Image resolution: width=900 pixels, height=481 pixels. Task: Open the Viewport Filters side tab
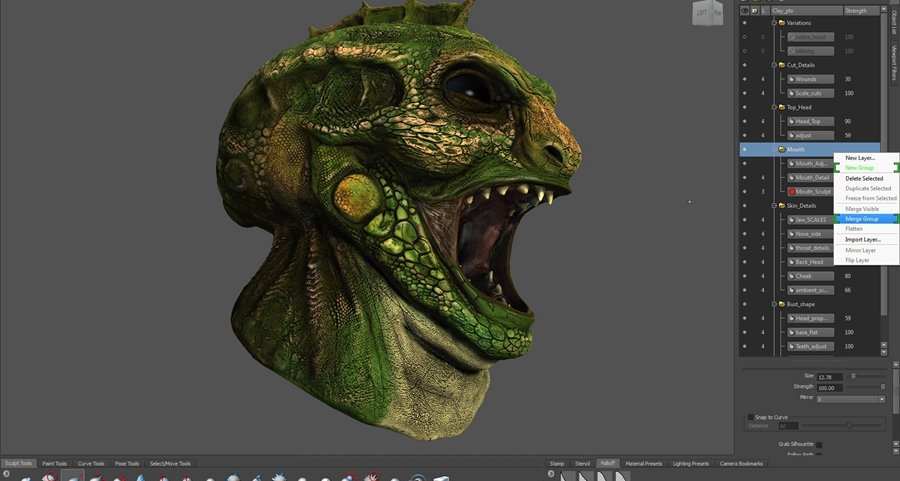[894, 62]
